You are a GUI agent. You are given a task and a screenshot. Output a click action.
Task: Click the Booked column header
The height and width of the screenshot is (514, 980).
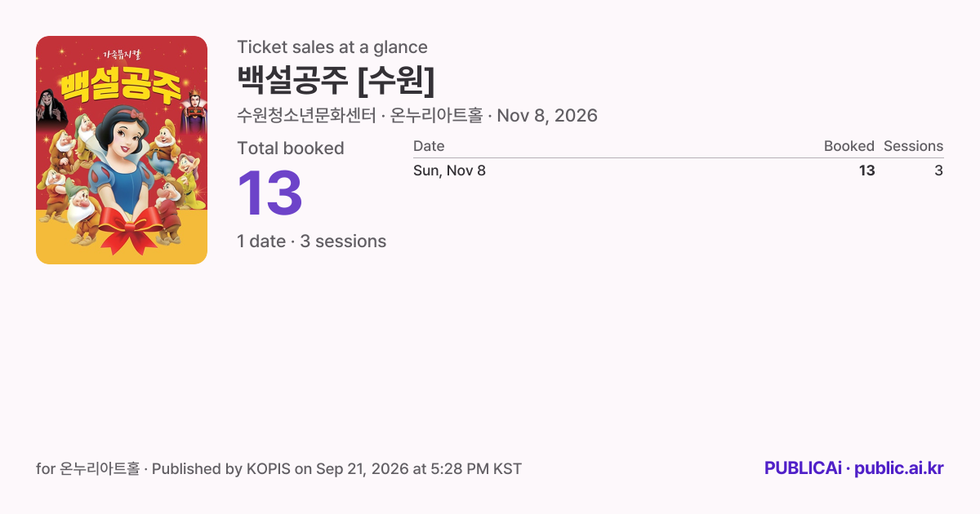click(x=849, y=146)
